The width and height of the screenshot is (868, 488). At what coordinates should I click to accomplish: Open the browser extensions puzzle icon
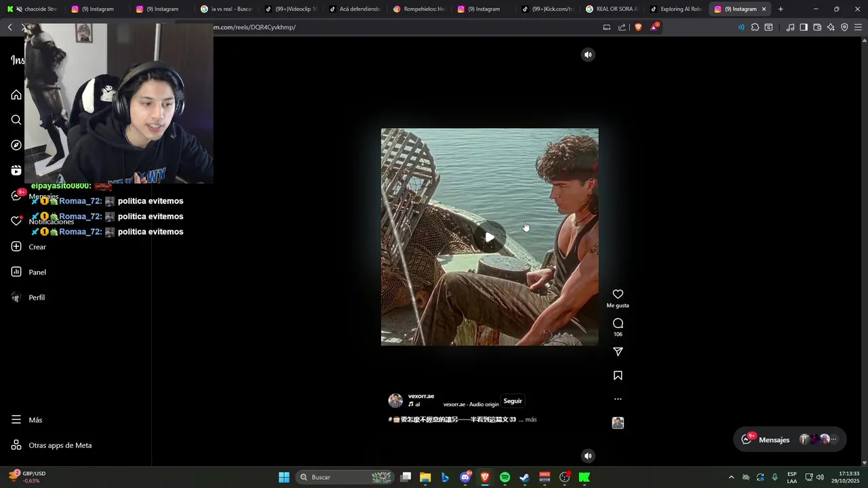(755, 27)
